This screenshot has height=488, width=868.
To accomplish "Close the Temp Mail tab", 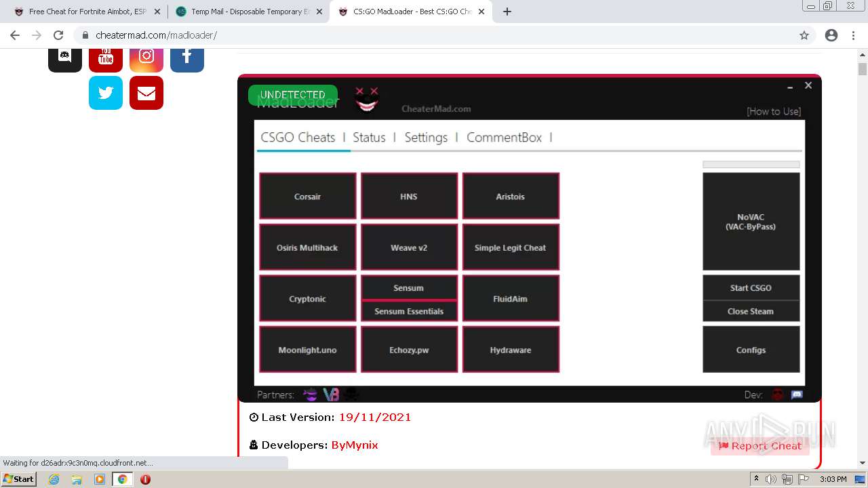I will 319,12.
